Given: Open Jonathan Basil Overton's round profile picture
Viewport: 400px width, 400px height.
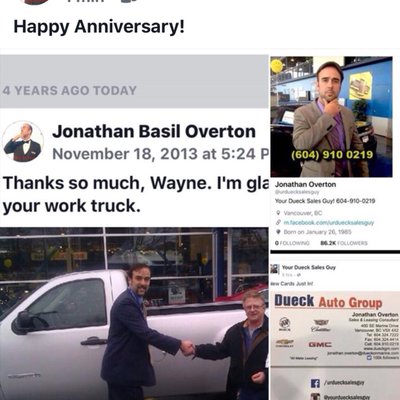Looking at the screenshot, I should click(23, 142).
